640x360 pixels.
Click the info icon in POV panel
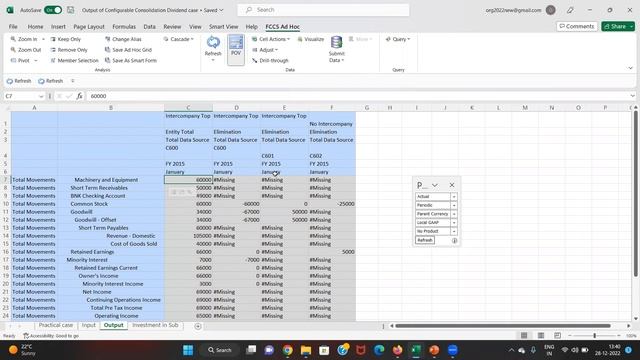click(x=454, y=240)
